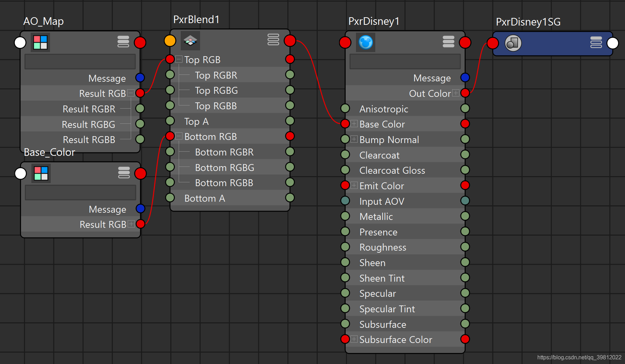The image size is (625, 364).
Task: Select the Presence attribute row
Action: point(405,232)
